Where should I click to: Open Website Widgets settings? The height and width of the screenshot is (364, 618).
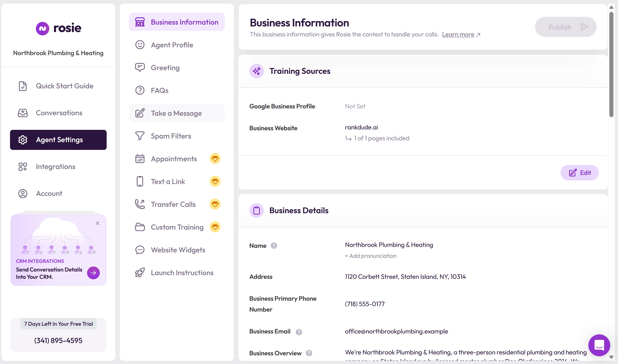pyautogui.click(x=177, y=250)
